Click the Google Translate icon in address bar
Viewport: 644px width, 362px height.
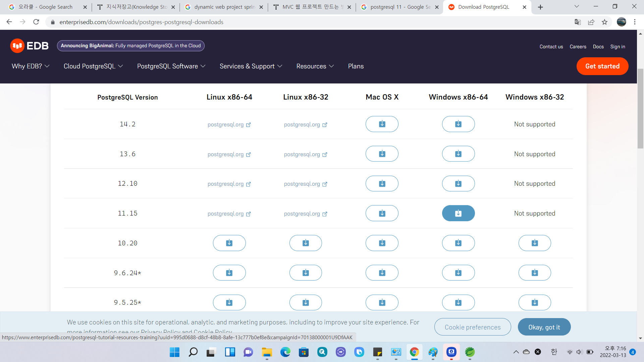pos(578,22)
